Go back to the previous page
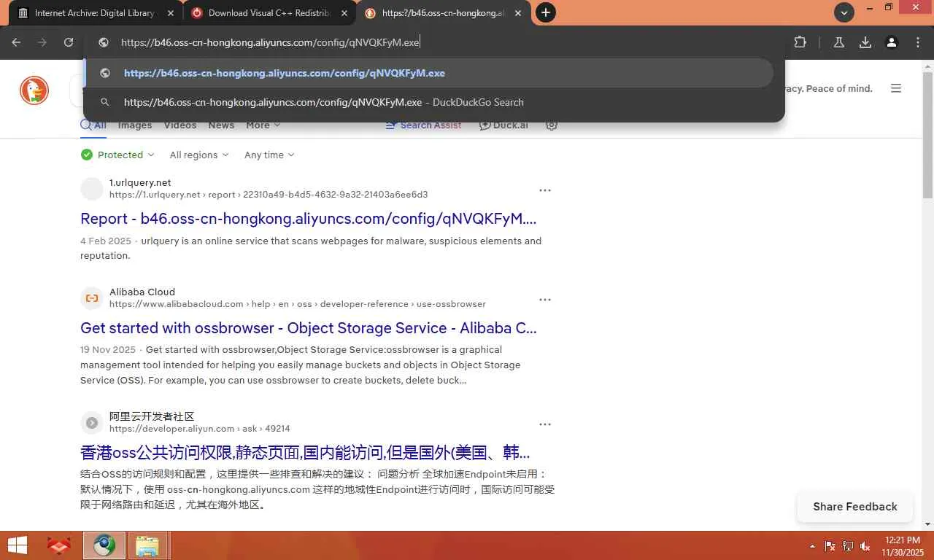 (16, 42)
